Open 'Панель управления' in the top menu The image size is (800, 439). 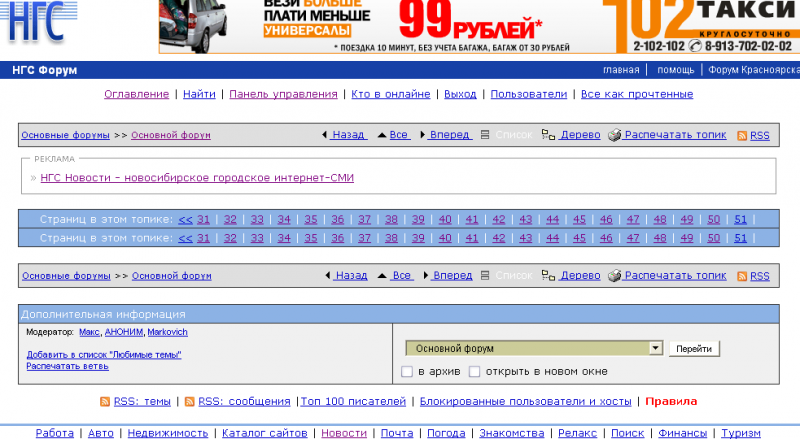click(x=283, y=94)
